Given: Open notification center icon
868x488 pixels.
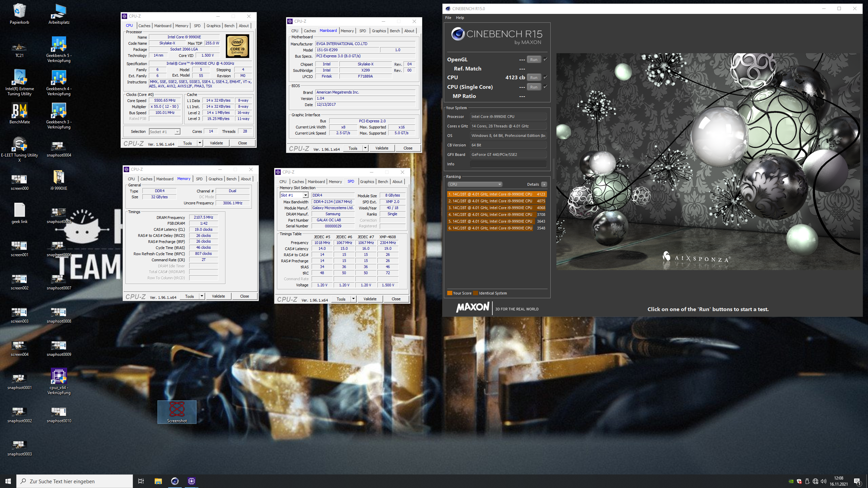Looking at the screenshot, I should [857, 481].
